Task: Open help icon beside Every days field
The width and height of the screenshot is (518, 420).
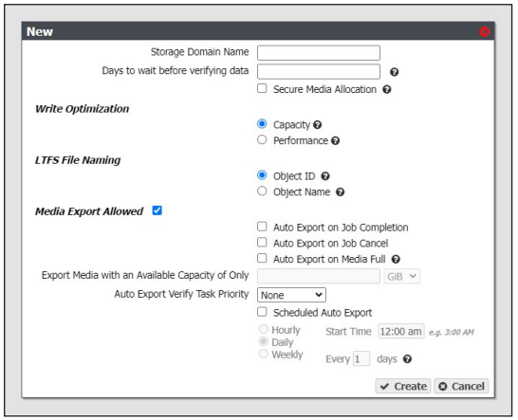Action: [x=407, y=359]
